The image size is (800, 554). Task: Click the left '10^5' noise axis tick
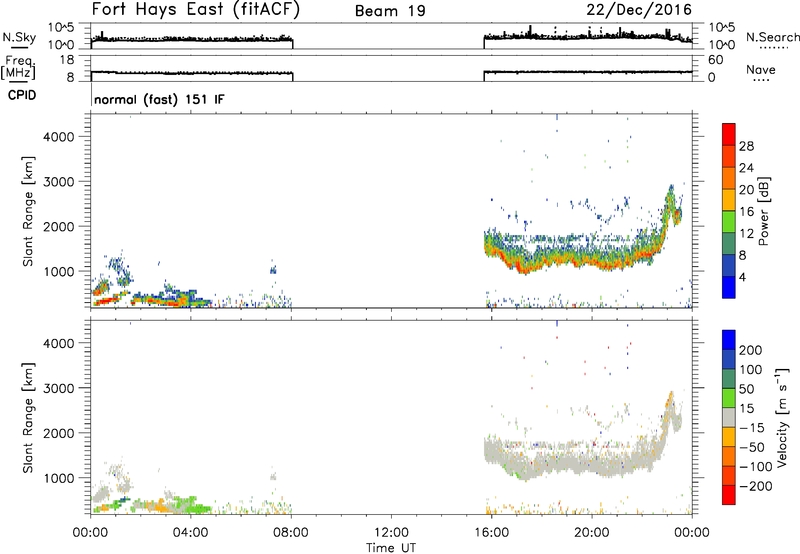[x=61, y=28]
